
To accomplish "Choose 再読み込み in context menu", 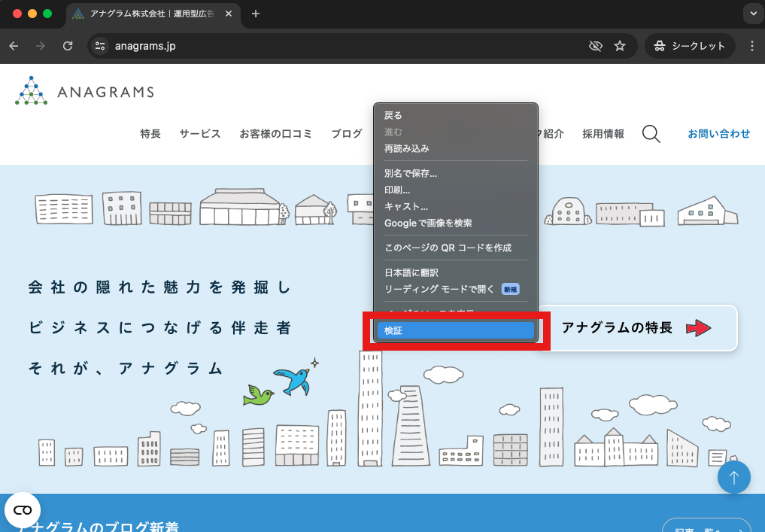I will coord(406,148).
